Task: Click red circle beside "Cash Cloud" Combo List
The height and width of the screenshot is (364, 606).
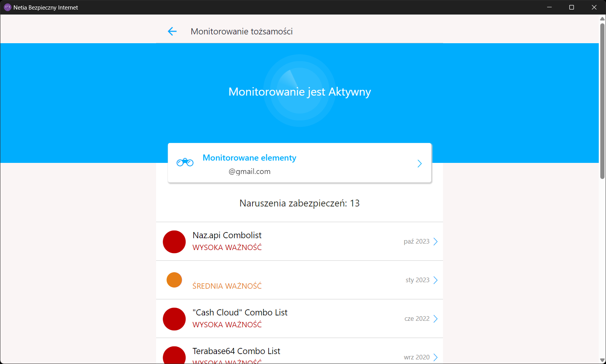Action: click(x=174, y=319)
